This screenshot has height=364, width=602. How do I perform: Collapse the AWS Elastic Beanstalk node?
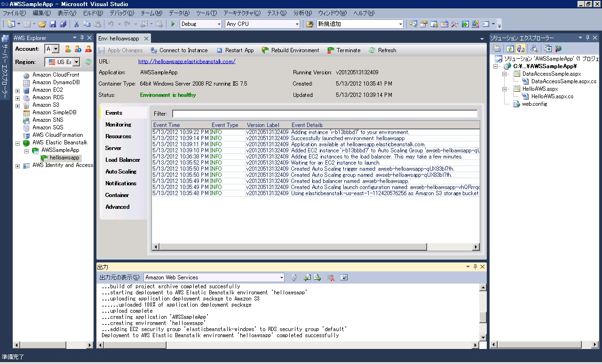pos(17,143)
